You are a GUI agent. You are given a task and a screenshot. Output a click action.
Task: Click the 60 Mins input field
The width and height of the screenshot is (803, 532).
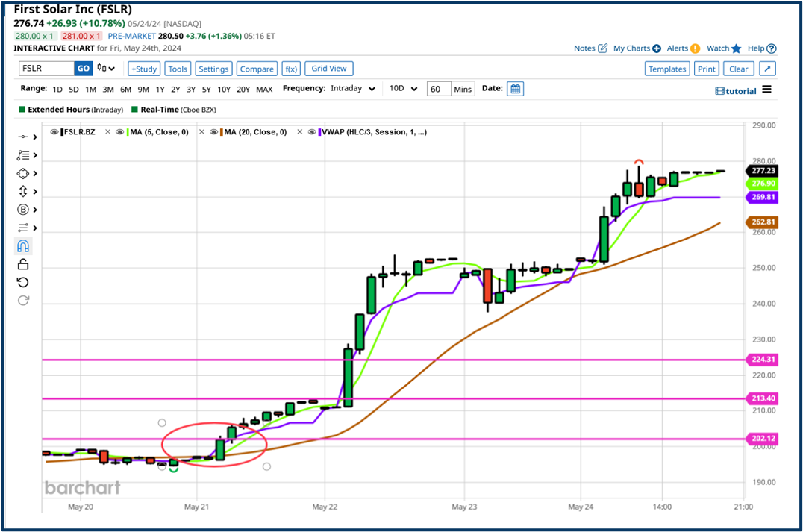440,88
